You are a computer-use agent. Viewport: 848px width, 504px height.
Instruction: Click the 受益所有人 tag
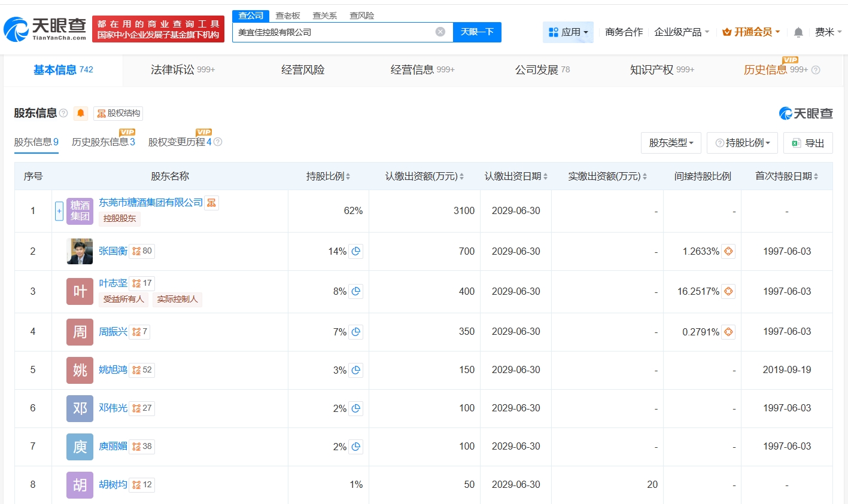[124, 299]
